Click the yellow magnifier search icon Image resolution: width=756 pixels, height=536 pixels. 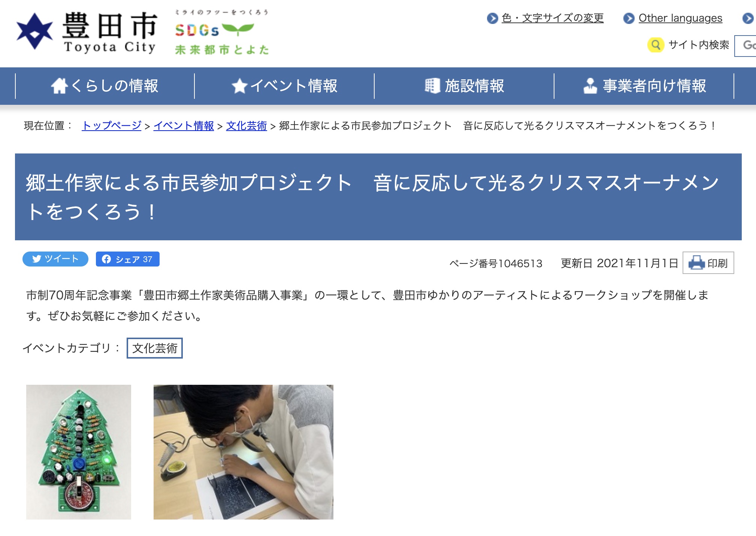point(656,45)
